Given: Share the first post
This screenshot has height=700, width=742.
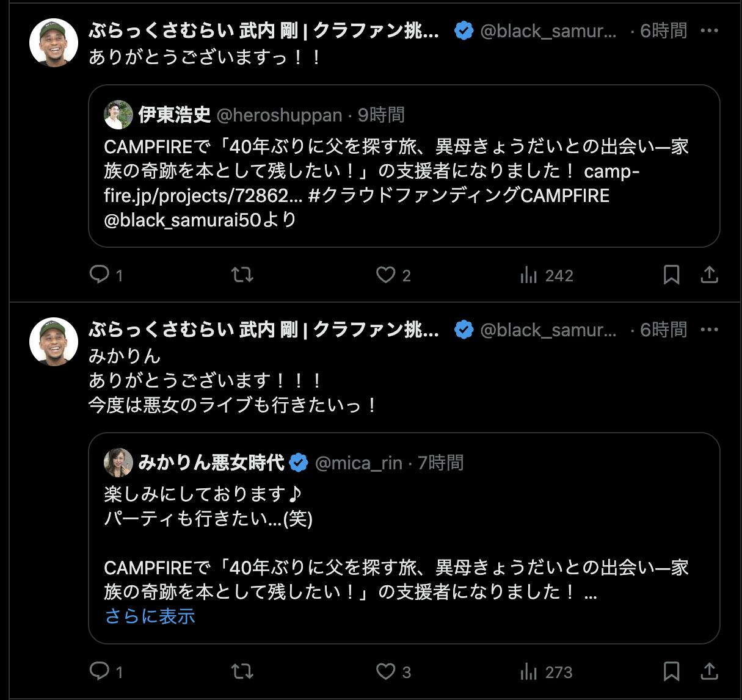Looking at the screenshot, I should click(x=709, y=275).
